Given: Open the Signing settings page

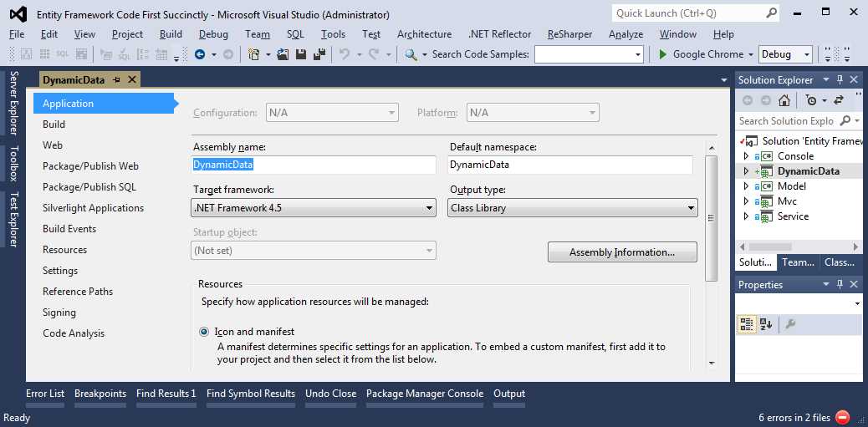Looking at the screenshot, I should pos(59,313).
